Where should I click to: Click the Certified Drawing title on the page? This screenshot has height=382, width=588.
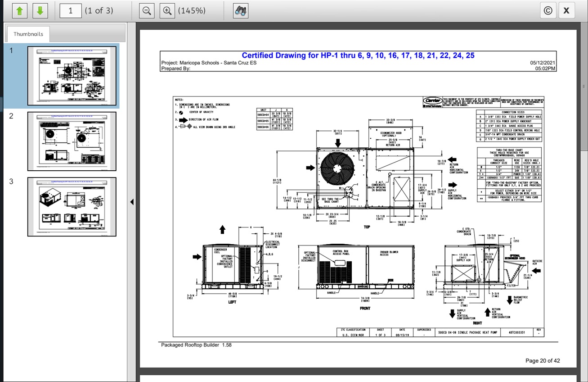(358, 55)
